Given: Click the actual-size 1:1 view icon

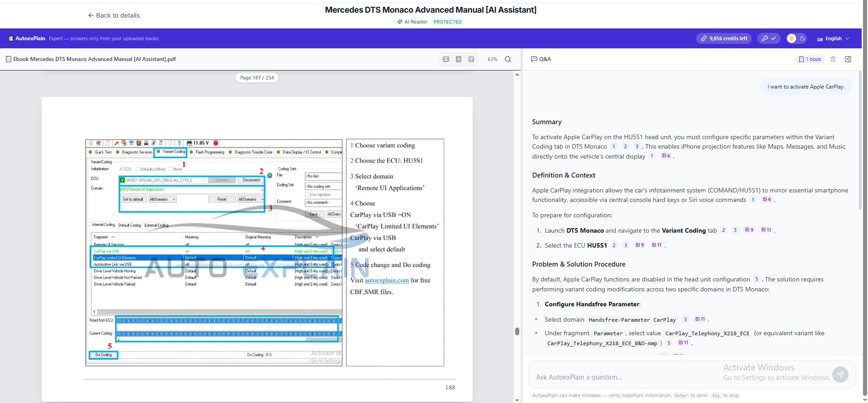Looking at the screenshot, I should tap(471, 59).
